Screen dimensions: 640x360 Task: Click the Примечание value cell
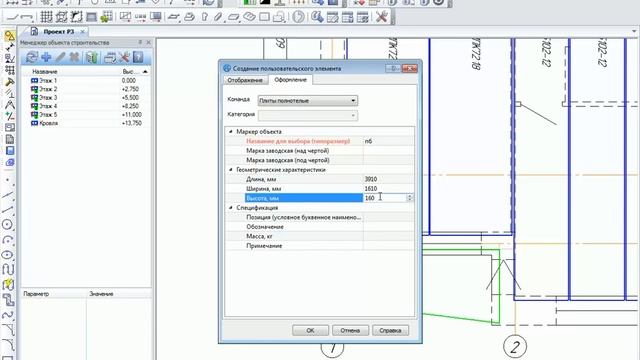pos(388,246)
